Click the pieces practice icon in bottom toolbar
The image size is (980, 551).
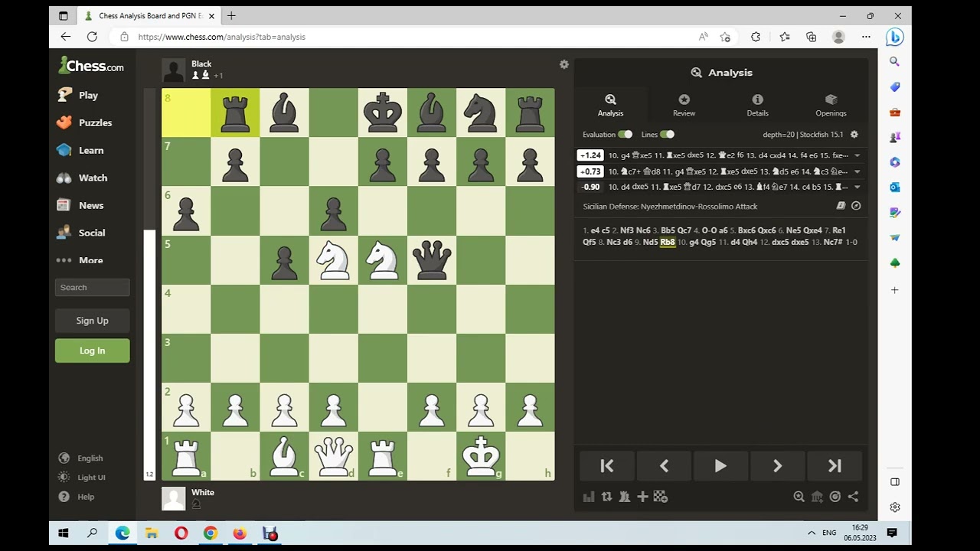point(625,497)
